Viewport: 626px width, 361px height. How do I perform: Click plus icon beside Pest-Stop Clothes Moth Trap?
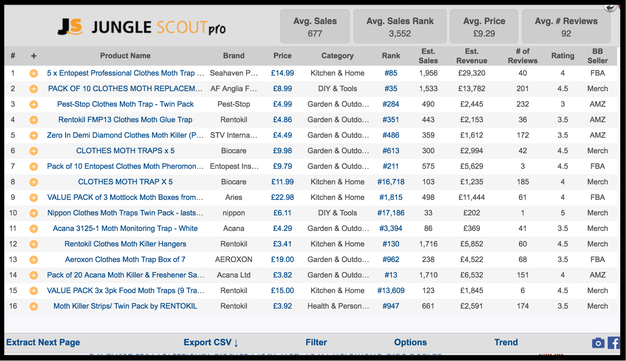pyautogui.click(x=34, y=105)
